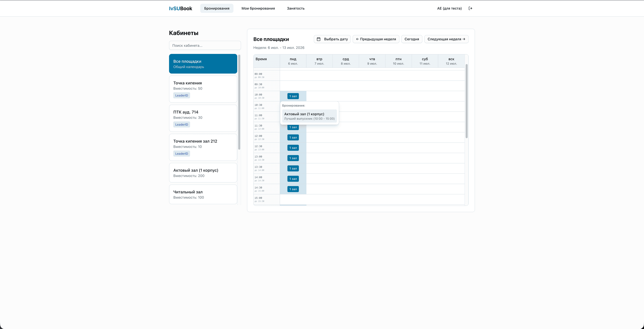
Task: Click the 1 зал badge at 11:30
Action: tap(293, 127)
